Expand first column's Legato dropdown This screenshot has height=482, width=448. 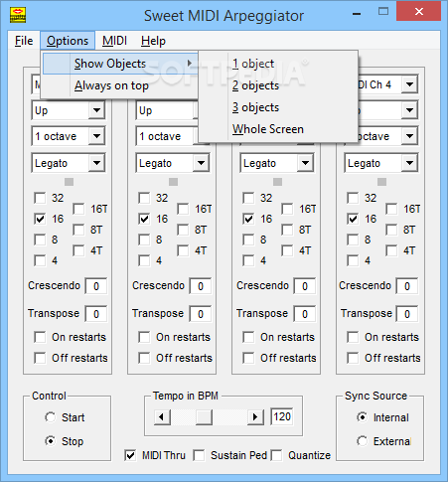pos(96,163)
